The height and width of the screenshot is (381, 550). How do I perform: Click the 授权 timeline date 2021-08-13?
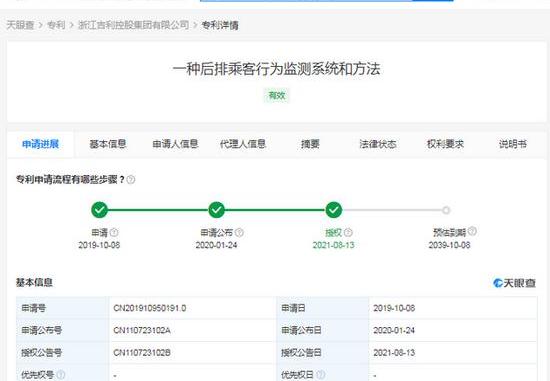334,245
